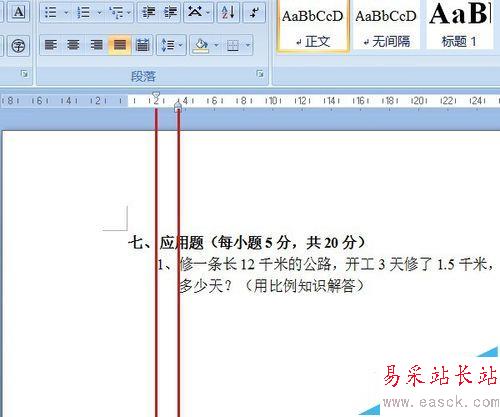The image size is (500, 417).
Task: Click the Numbering list icon
Action: [83, 13]
